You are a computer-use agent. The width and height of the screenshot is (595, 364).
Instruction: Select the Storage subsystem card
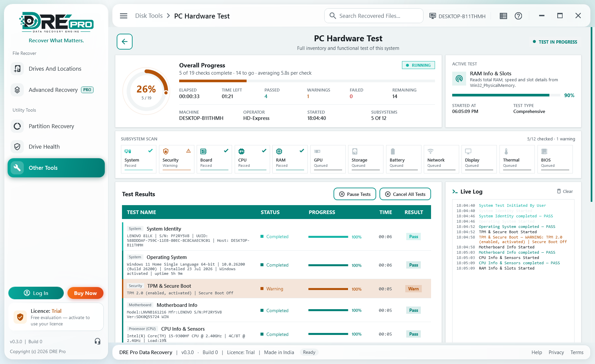point(366,159)
